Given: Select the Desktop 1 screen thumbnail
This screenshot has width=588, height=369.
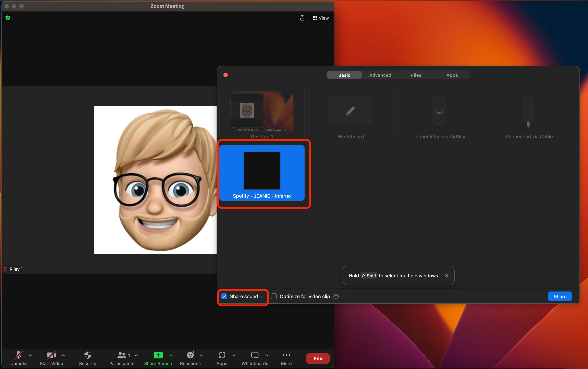Looking at the screenshot, I should point(262,112).
